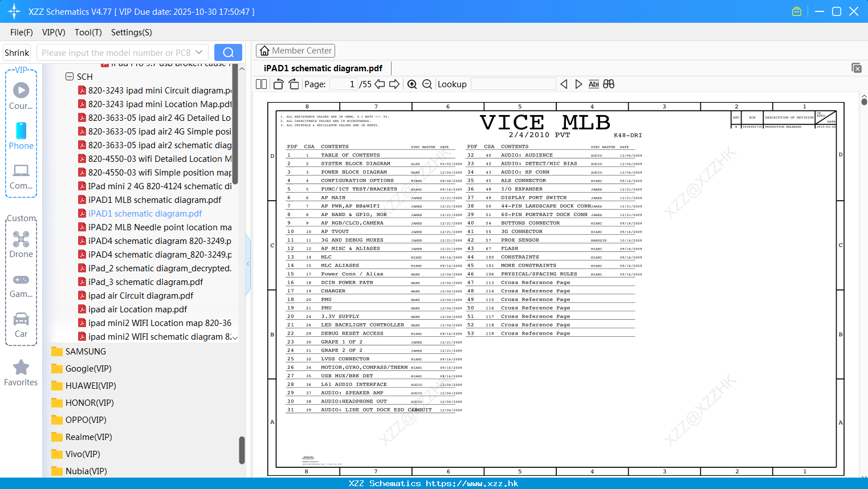The height and width of the screenshot is (489, 868).
Task: Find previous lookup match triangle
Action: pos(564,84)
